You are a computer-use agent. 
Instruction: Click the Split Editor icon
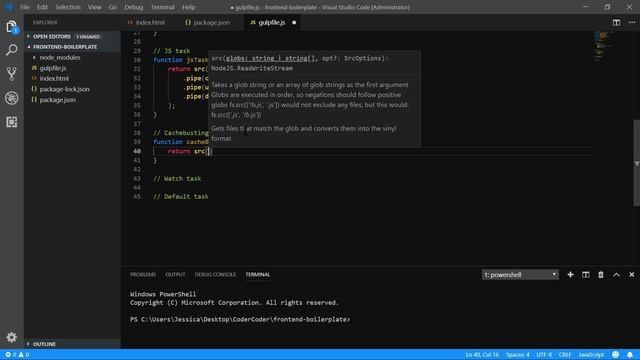point(616,22)
